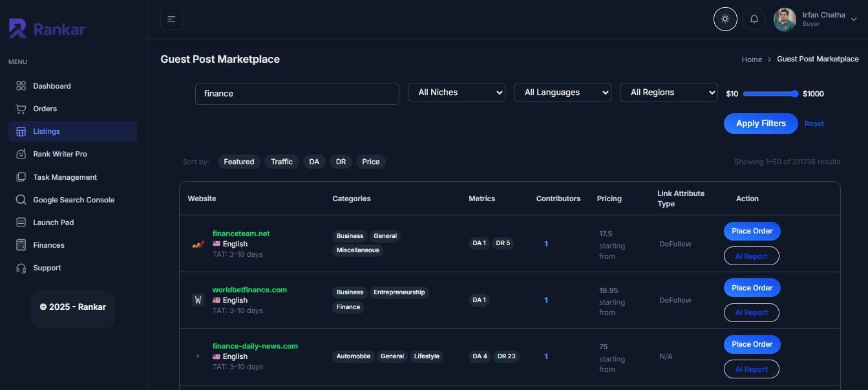The image size is (868, 390).
Task: Open the notifications bell
Action: [754, 19]
